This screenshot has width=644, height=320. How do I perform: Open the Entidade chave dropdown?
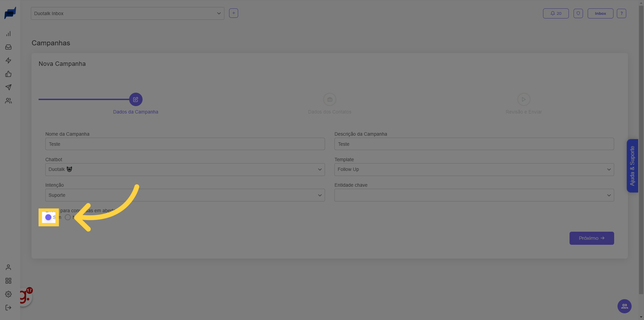click(x=474, y=195)
